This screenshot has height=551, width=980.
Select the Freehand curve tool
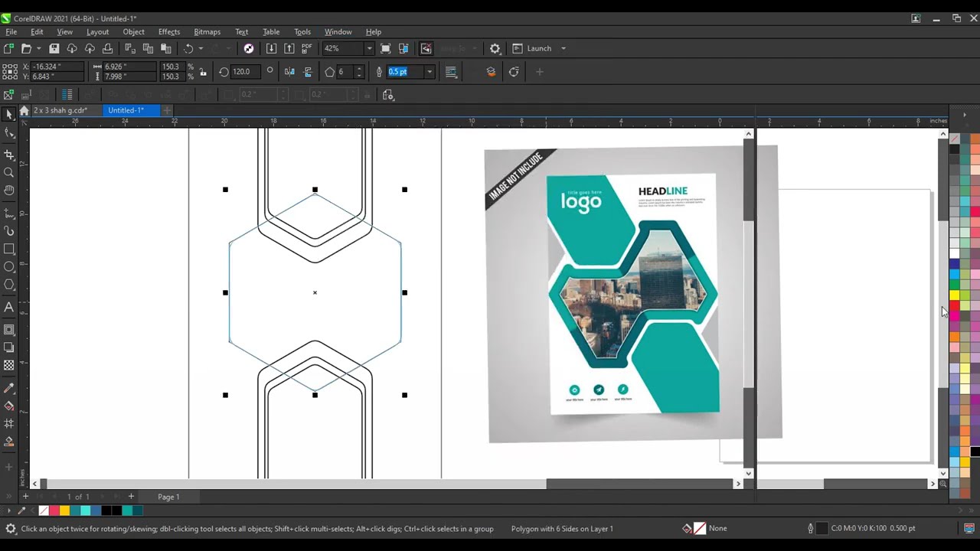(9, 213)
